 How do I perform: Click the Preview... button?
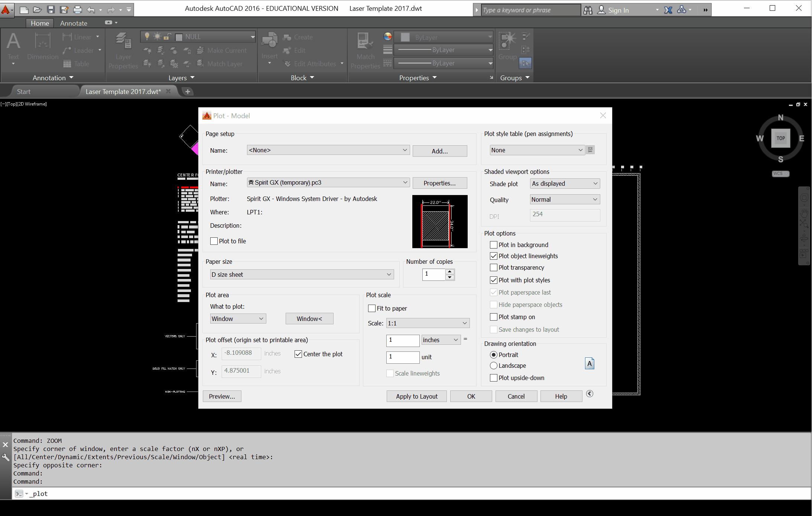[x=222, y=396]
